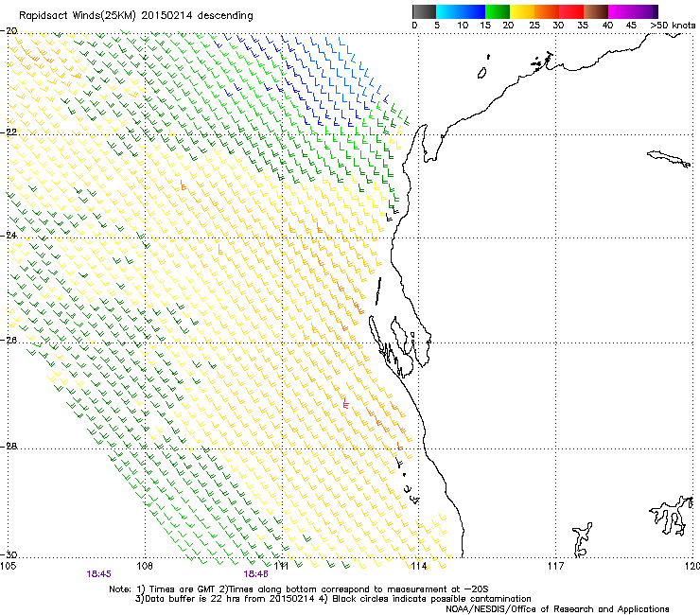This screenshot has height=615, width=700.
Task: Click the gray 0-5 knots legend segment
Action: 424,11
